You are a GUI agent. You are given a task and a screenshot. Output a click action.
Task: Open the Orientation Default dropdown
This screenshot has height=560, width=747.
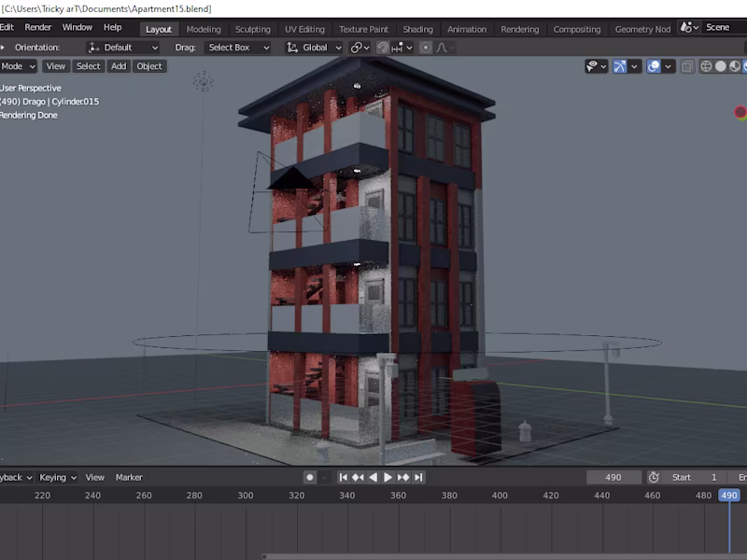(124, 48)
